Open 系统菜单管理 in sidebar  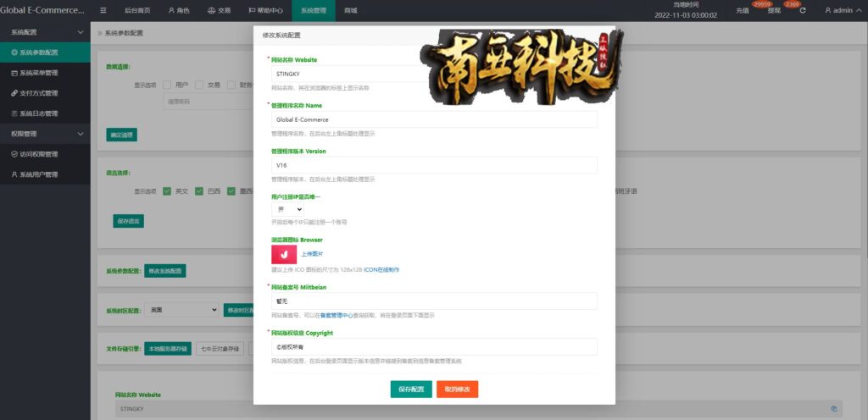pyautogui.click(x=45, y=73)
